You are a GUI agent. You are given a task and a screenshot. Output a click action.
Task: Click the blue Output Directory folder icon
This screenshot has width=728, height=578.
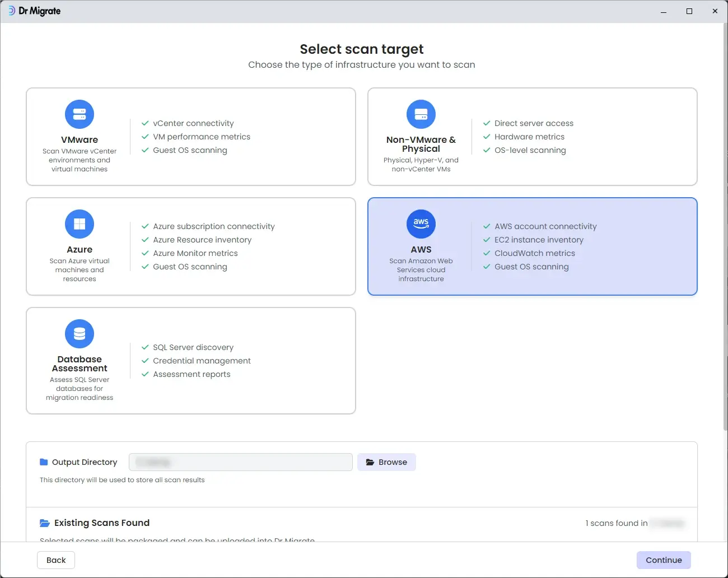44,462
